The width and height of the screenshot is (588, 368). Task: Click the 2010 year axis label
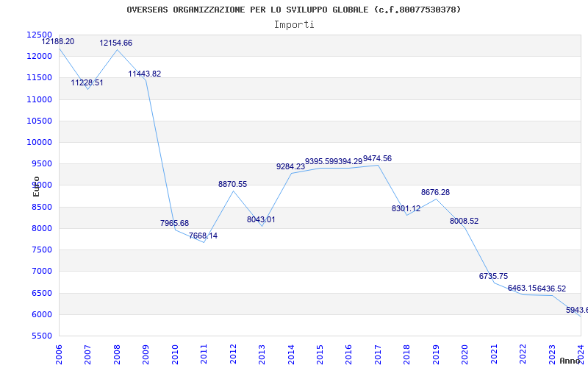point(175,354)
